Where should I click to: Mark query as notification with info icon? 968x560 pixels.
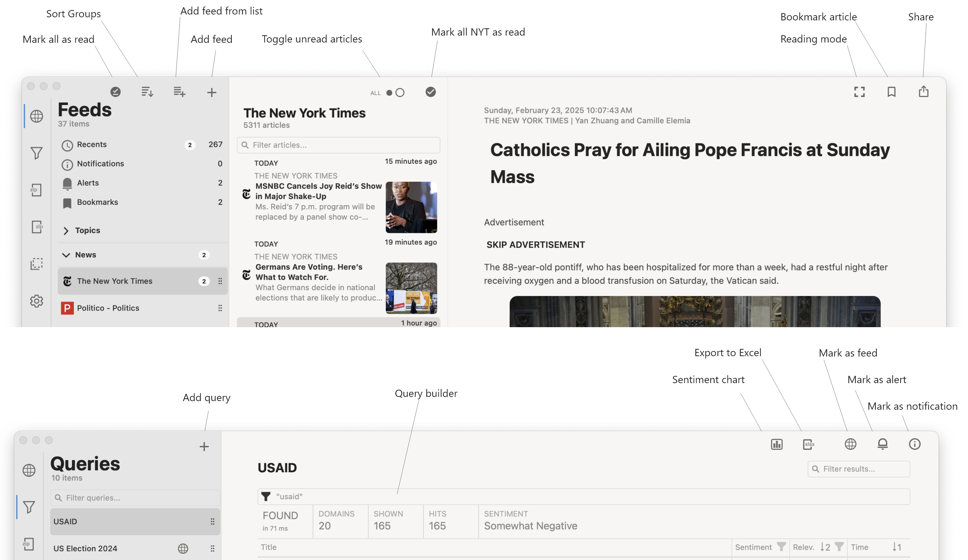pyautogui.click(x=914, y=444)
